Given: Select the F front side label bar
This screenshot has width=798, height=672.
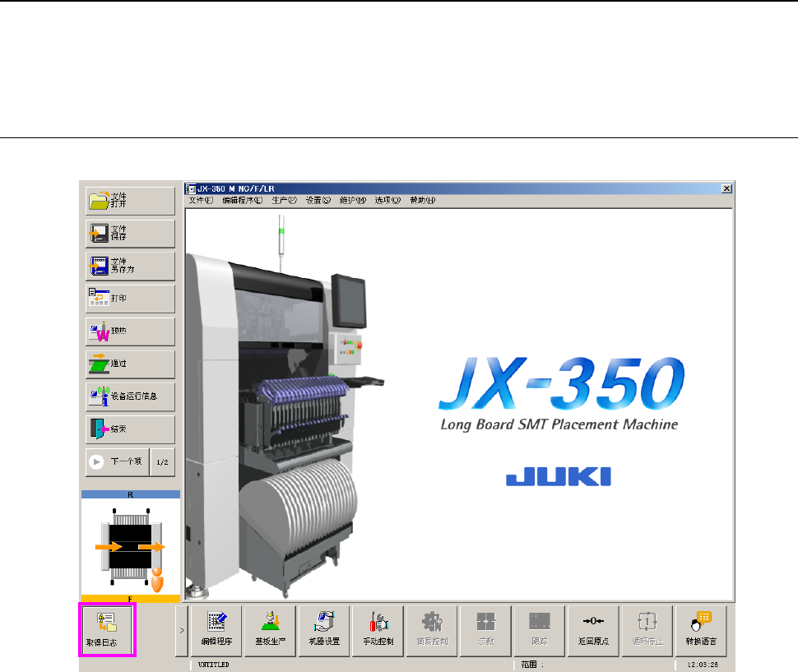Looking at the screenshot, I should pyautogui.click(x=131, y=599).
